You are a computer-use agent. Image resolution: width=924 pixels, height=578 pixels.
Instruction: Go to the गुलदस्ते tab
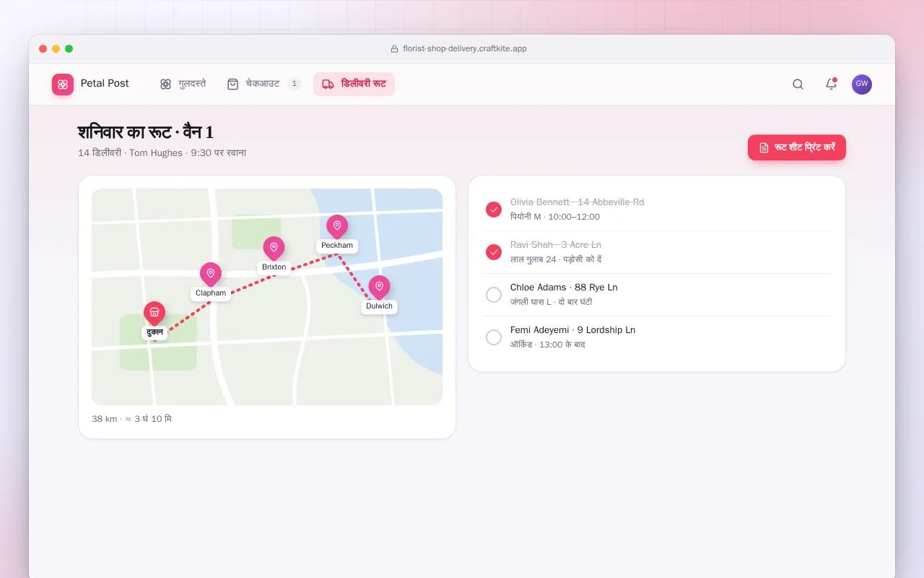[183, 84]
